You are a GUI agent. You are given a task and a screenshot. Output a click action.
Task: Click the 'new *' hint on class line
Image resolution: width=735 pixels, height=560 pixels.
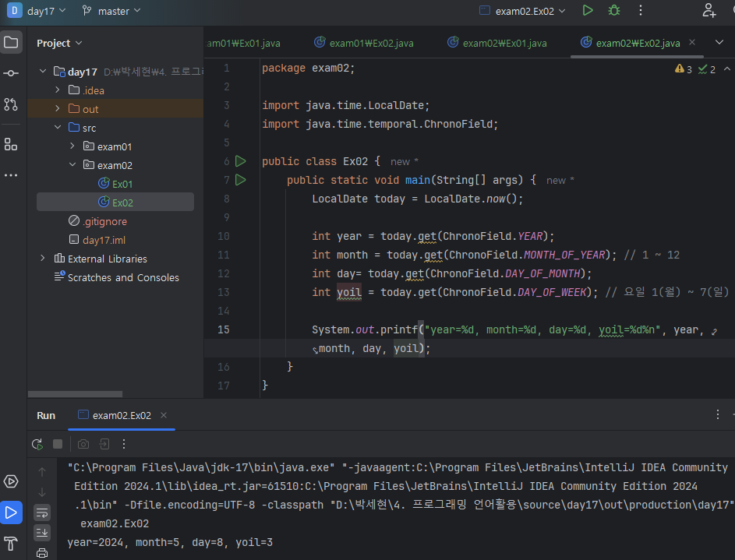pos(404,162)
